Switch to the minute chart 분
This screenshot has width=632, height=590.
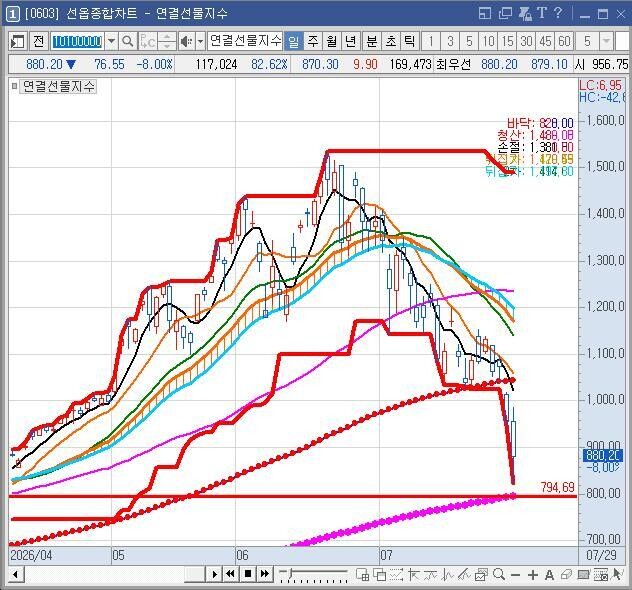pos(372,41)
